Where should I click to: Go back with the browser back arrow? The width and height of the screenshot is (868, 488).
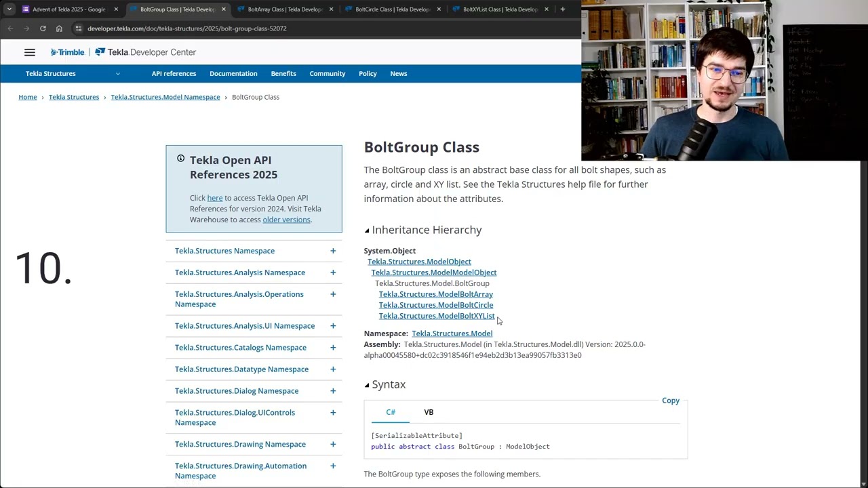pyautogui.click(x=10, y=28)
